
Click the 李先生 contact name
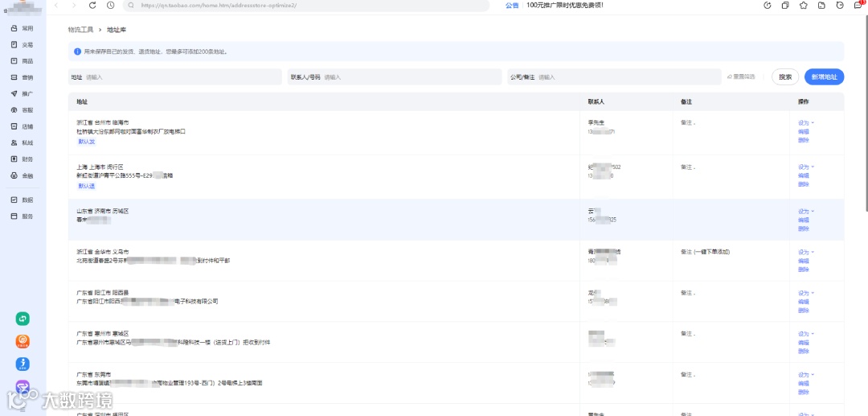pos(596,122)
